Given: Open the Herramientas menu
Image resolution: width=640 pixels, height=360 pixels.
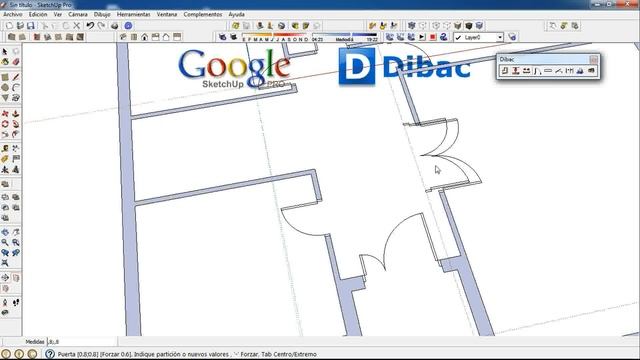Looking at the screenshot, I should pos(133,14).
